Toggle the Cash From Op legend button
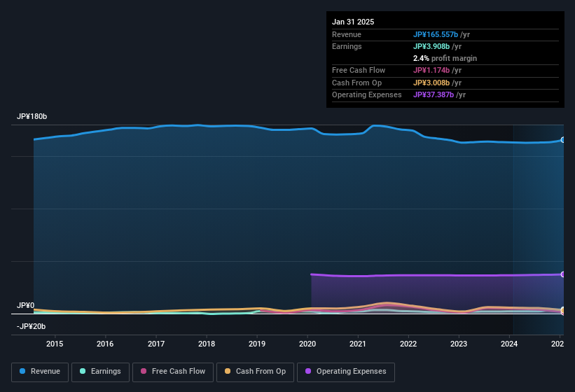Viewport: 575px width, 392px height. [x=255, y=372]
